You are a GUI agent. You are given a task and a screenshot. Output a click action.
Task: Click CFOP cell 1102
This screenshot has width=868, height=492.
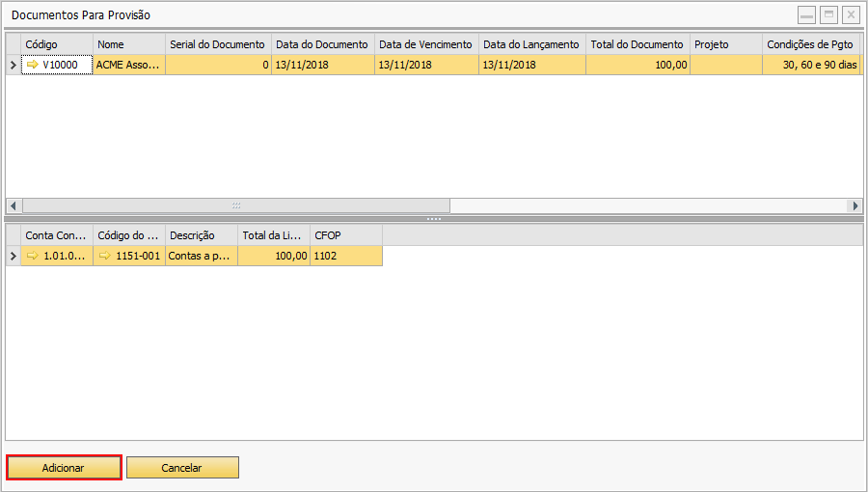346,256
